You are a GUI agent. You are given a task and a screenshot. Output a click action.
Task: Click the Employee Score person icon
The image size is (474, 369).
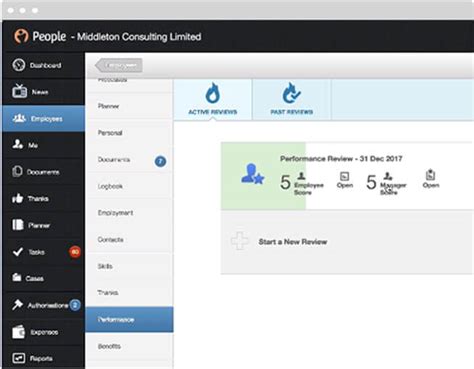[301, 176]
